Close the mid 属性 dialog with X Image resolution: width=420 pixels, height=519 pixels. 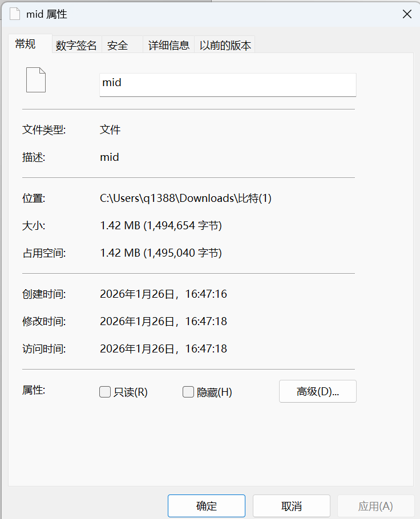(407, 14)
